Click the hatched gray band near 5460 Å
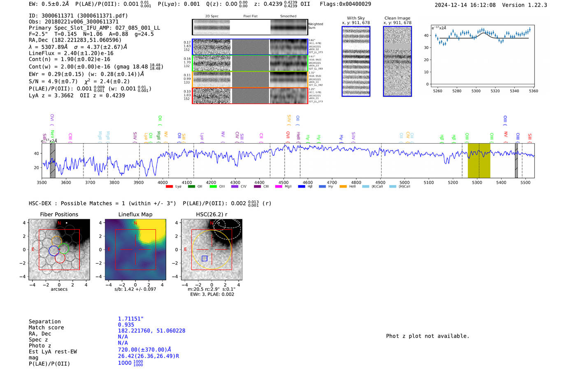The image size is (576, 392). (x=516, y=161)
